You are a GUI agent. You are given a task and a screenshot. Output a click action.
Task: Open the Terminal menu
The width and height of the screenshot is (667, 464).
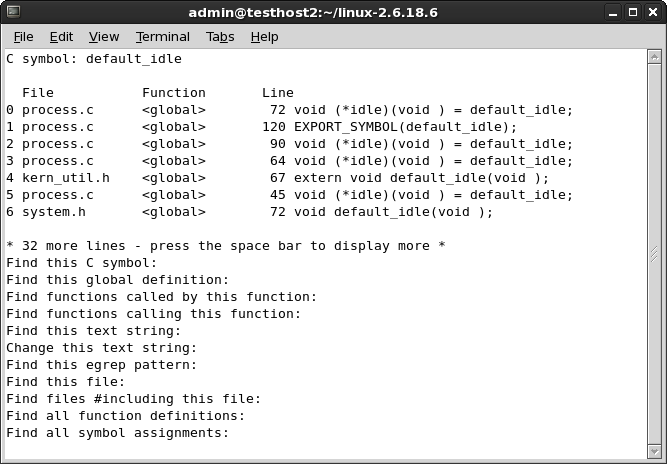[x=162, y=36]
